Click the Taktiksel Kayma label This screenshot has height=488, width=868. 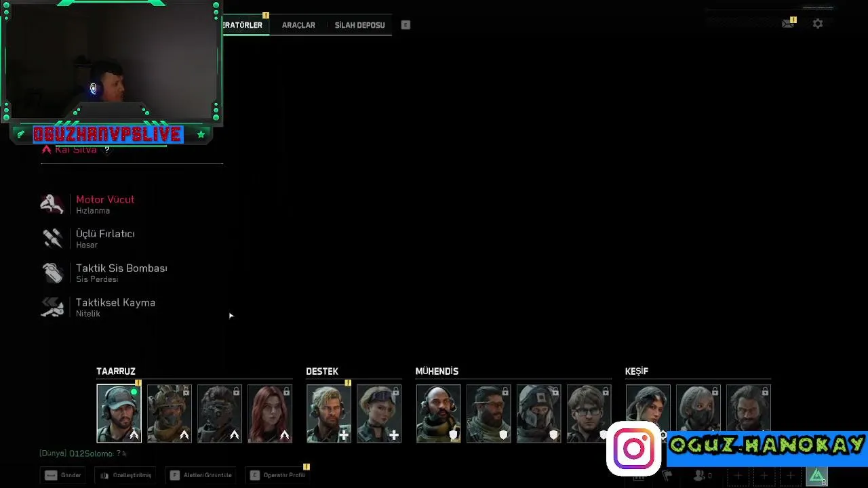[115, 302]
